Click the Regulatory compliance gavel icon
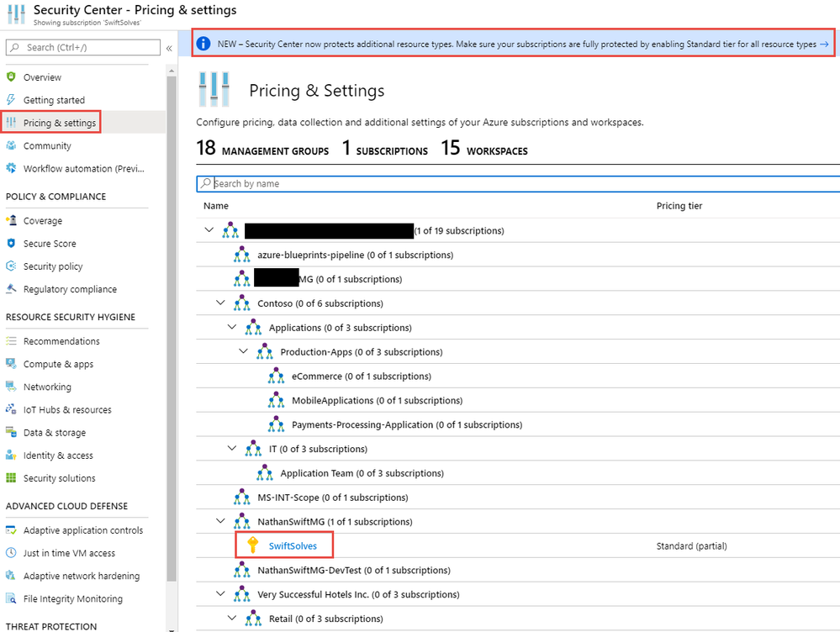 click(x=11, y=288)
